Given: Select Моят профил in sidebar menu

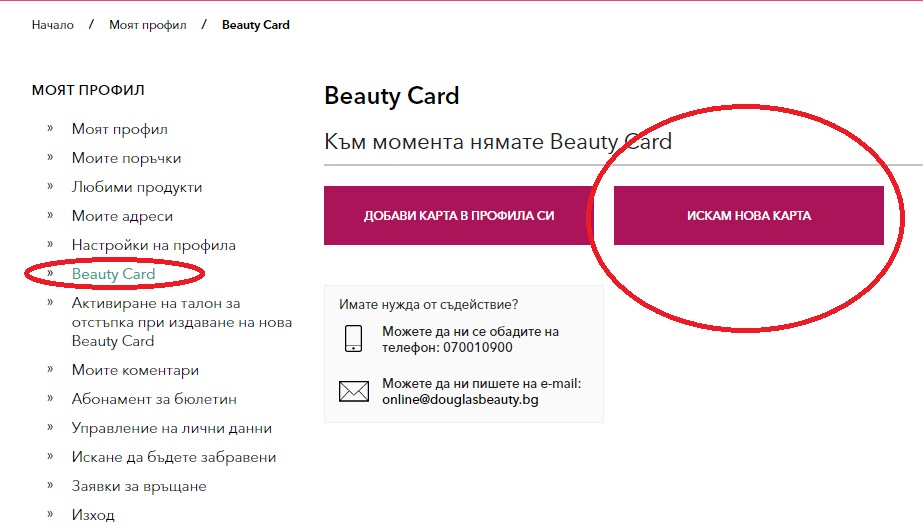Looking at the screenshot, I should [119, 129].
